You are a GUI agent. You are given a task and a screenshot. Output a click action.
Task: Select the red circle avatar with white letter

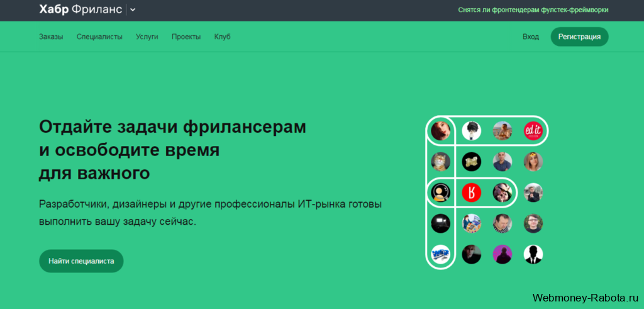click(x=472, y=193)
